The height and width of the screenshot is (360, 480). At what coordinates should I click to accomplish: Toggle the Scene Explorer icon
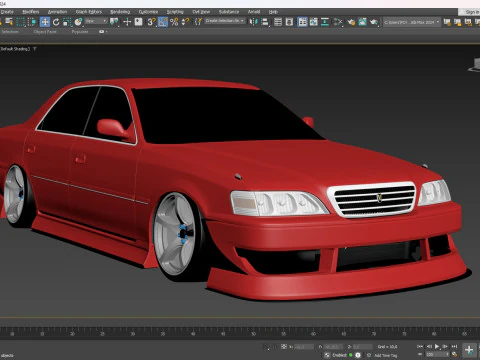(278, 22)
